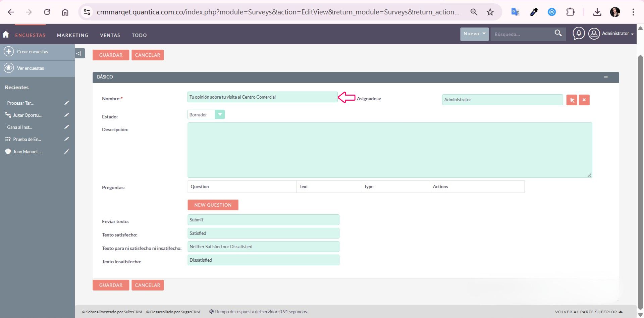Open the MARKETING menu
Screen dimensions: 644x318
point(73,35)
